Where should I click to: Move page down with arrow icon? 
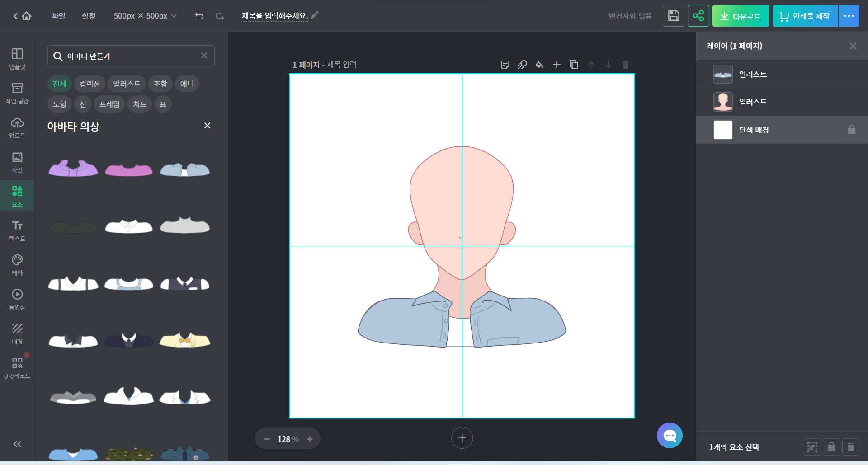tap(608, 65)
